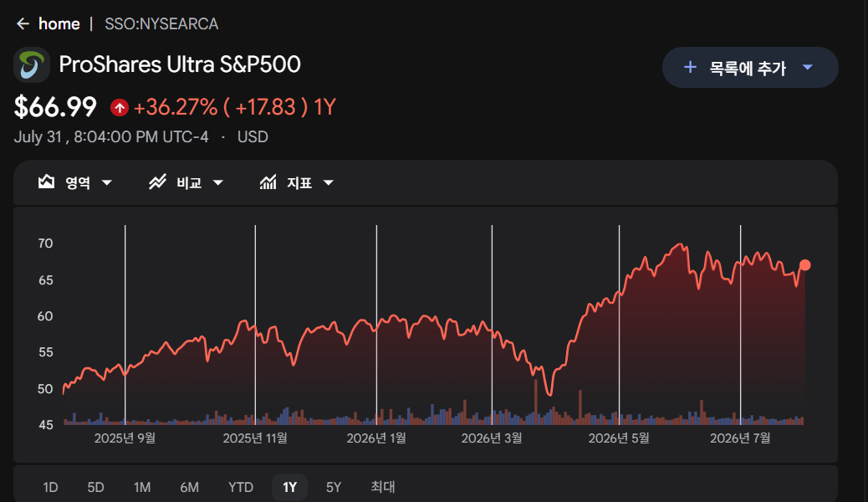Click the 60 y-axis label

coord(45,316)
